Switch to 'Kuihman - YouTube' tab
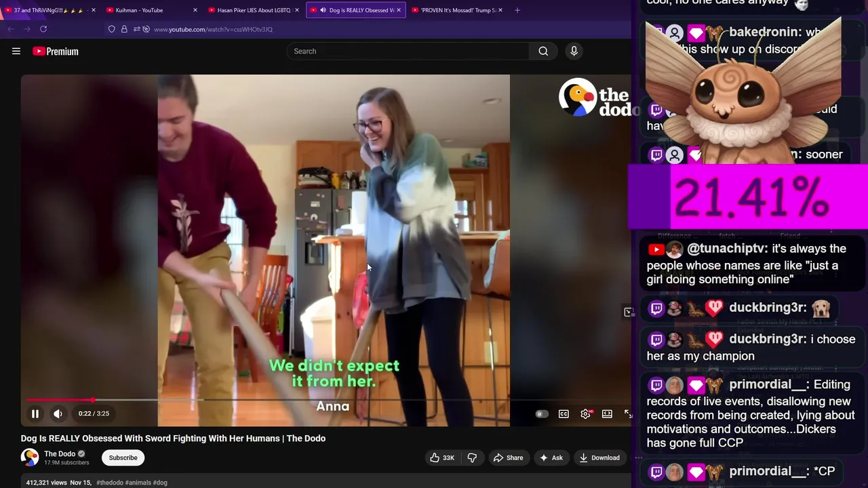Viewport: 868px width, 488px height. coord(151,10)
